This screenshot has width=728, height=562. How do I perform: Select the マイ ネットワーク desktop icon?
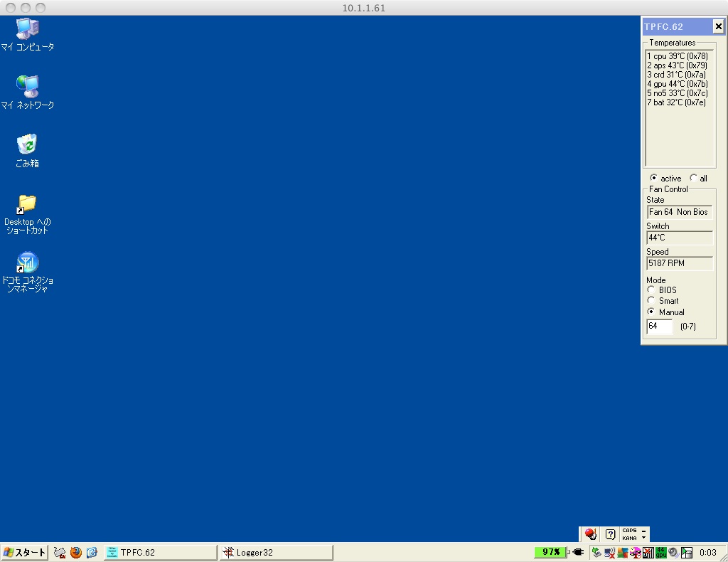pos(28,92)
